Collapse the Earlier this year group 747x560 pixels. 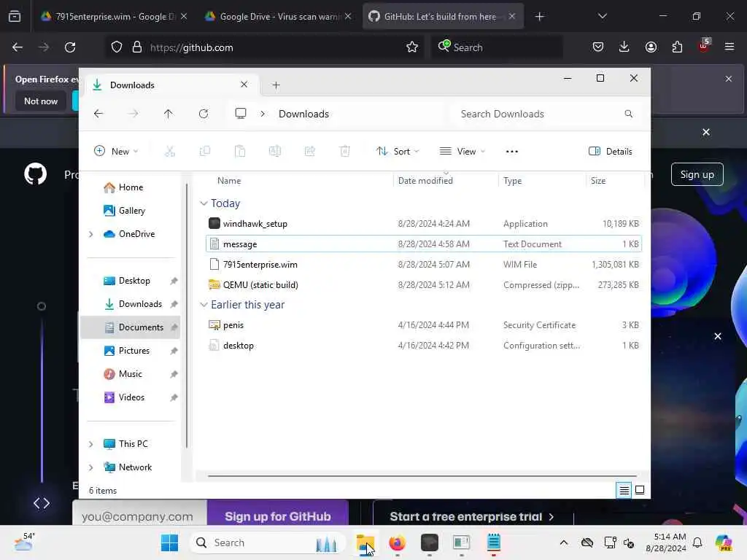click(x=204, y=305)
